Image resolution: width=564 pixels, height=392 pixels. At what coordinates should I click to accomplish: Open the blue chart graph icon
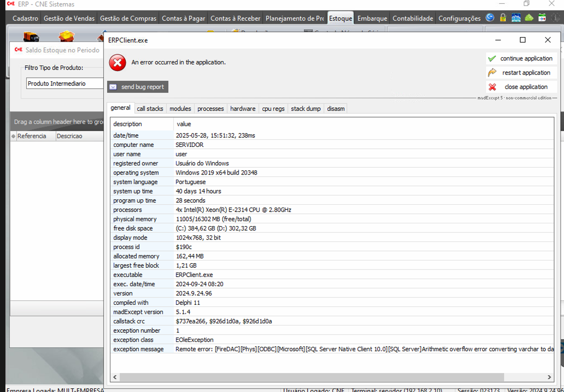tap(516, 18)
